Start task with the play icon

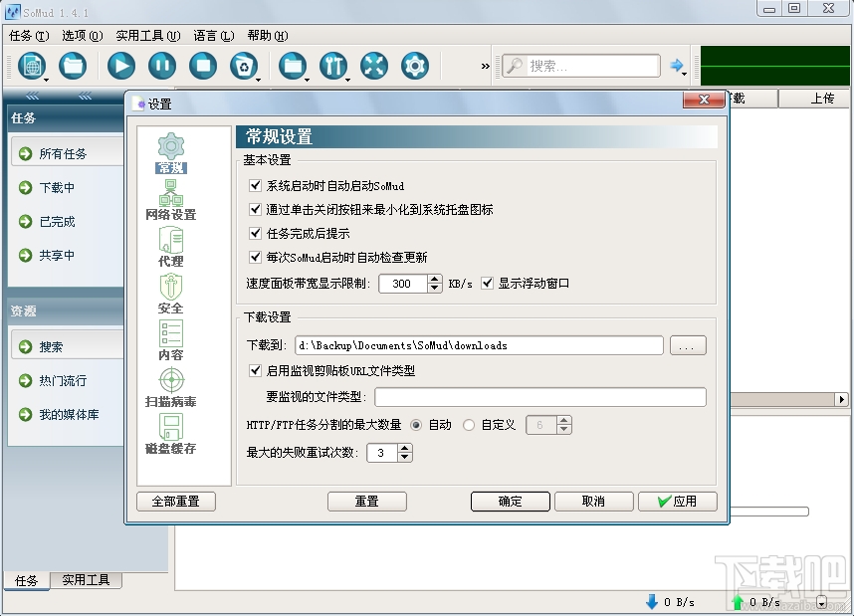120,66
